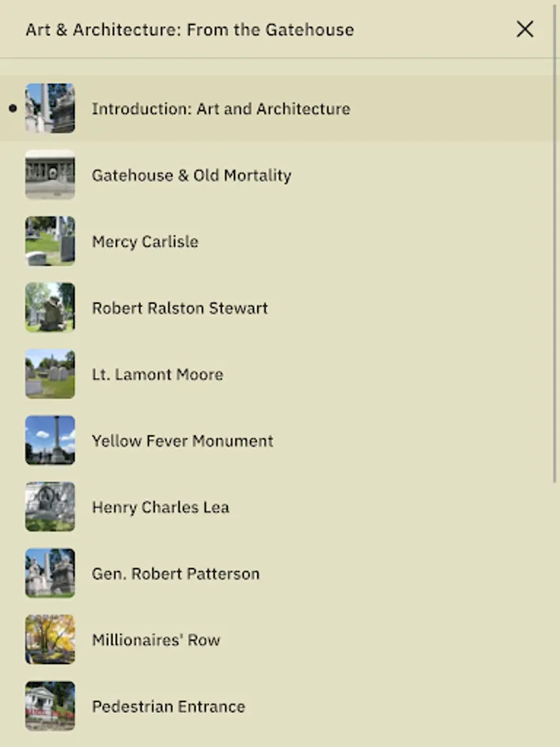Click the Henry Charles Lea sculpture thumbnail
The width and height of the screenshot is (560, 747).
click(50, 507)
